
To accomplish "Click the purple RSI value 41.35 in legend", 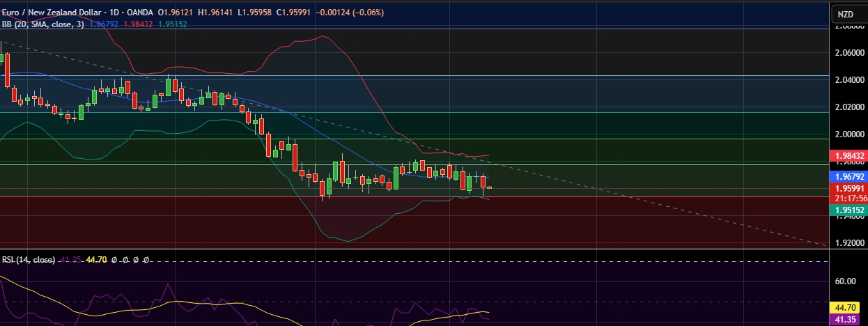I will [x=70, y=260].
